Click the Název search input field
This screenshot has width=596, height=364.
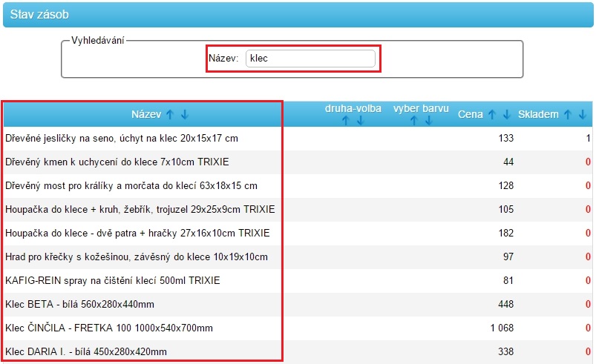click(310, 59)
